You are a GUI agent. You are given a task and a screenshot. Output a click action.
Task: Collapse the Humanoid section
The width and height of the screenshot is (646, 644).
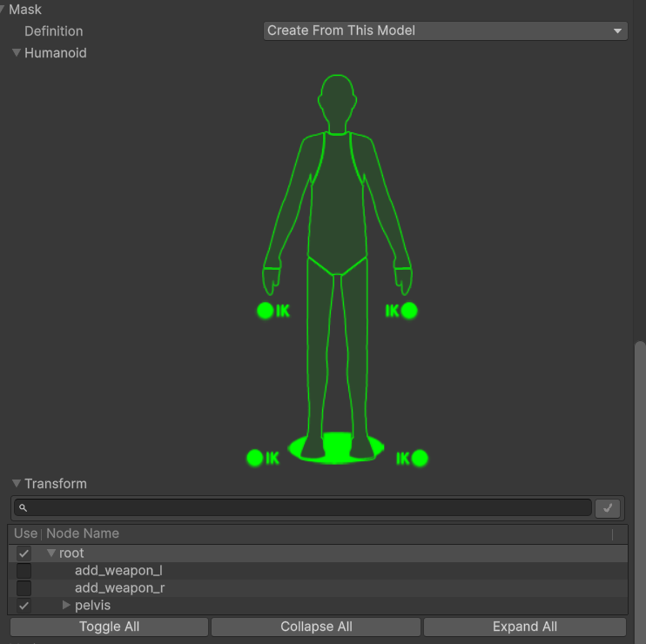[x=17, y=53]
